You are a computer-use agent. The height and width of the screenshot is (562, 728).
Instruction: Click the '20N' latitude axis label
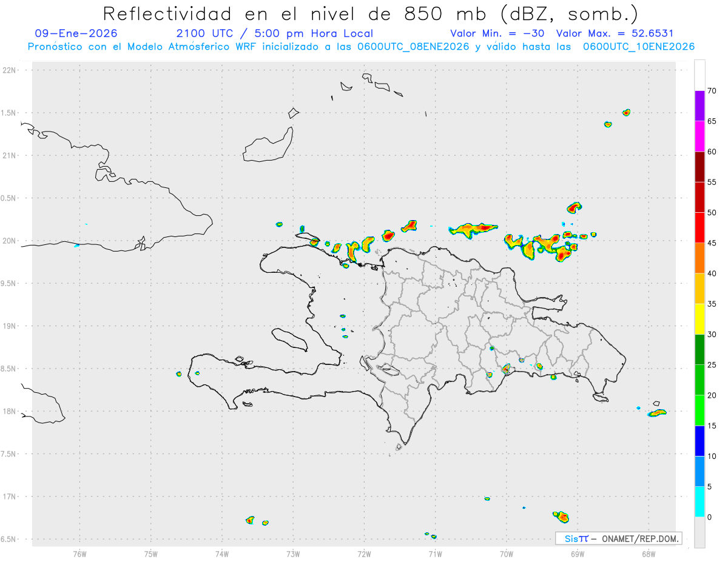pos(10,241)
